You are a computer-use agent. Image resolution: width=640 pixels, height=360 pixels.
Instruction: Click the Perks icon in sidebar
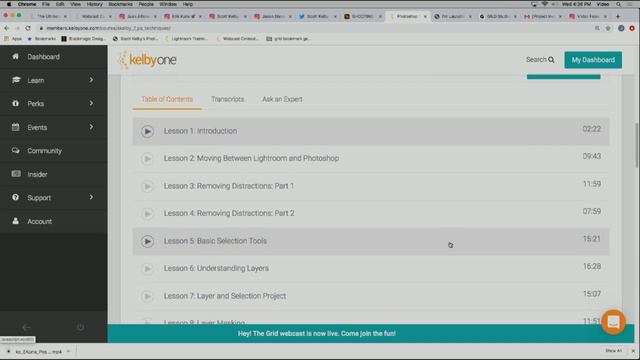click(x=16, y=103)
